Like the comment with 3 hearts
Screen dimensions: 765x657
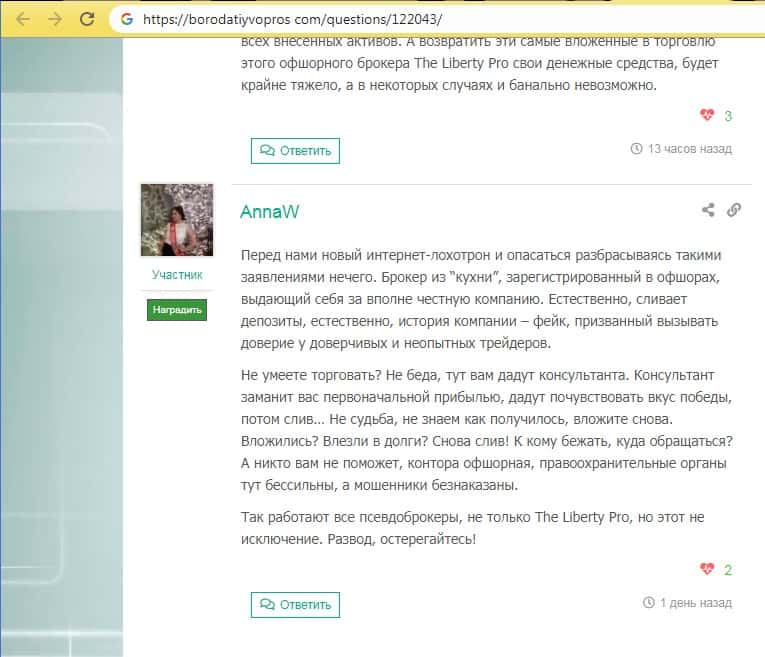706,115
